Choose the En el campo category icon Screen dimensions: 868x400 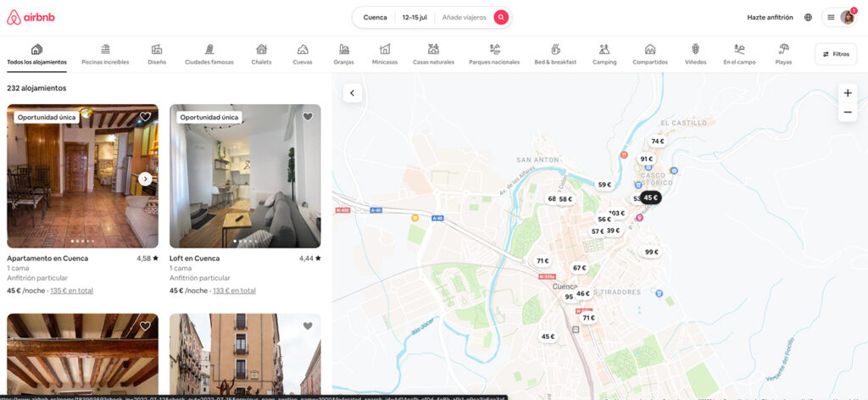[x=739, y=49]
